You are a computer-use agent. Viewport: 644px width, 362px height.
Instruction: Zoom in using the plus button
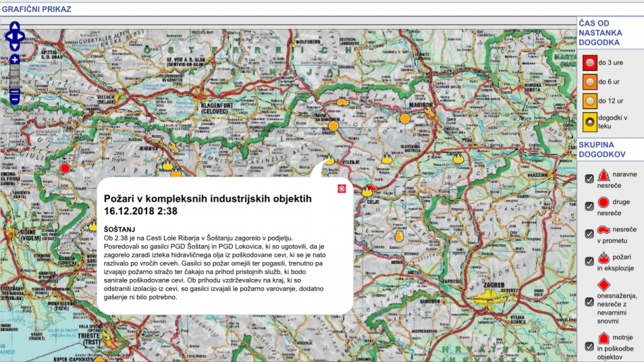pos(15,60)
